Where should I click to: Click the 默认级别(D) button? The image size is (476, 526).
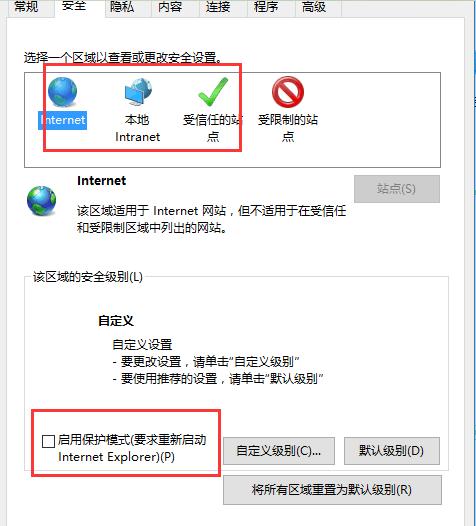coord(391,451)
